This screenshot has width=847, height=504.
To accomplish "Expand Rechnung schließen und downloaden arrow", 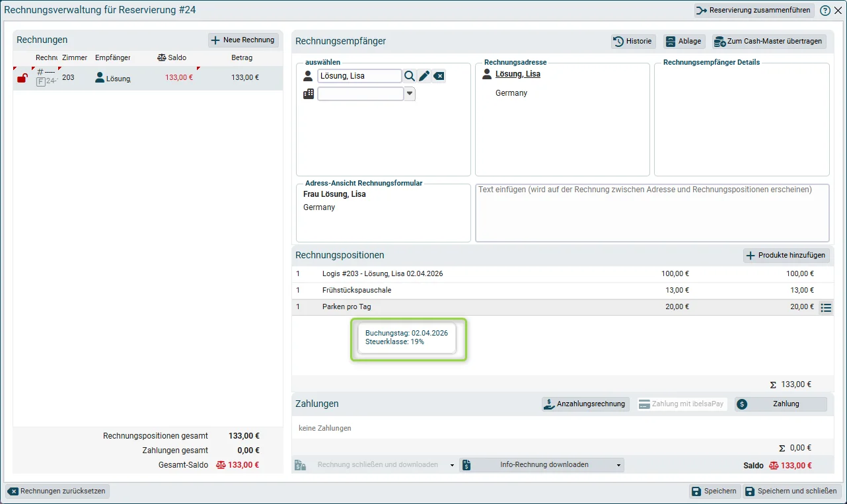I will coord(453,465).
